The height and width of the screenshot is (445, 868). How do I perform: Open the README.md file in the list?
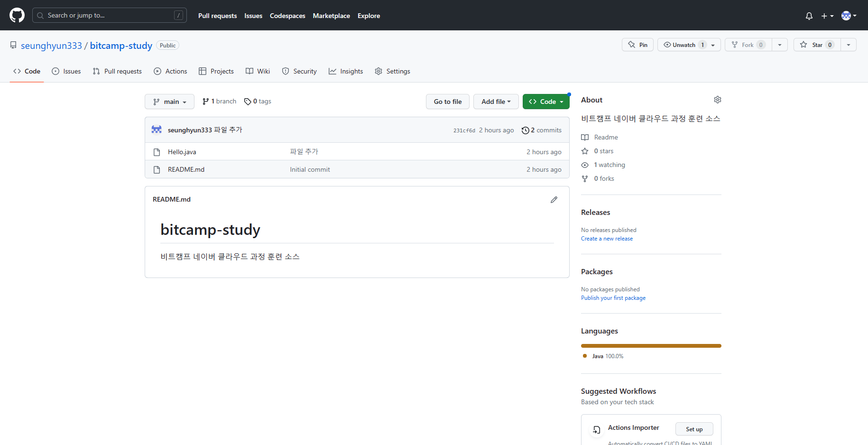tap(186, 169)
